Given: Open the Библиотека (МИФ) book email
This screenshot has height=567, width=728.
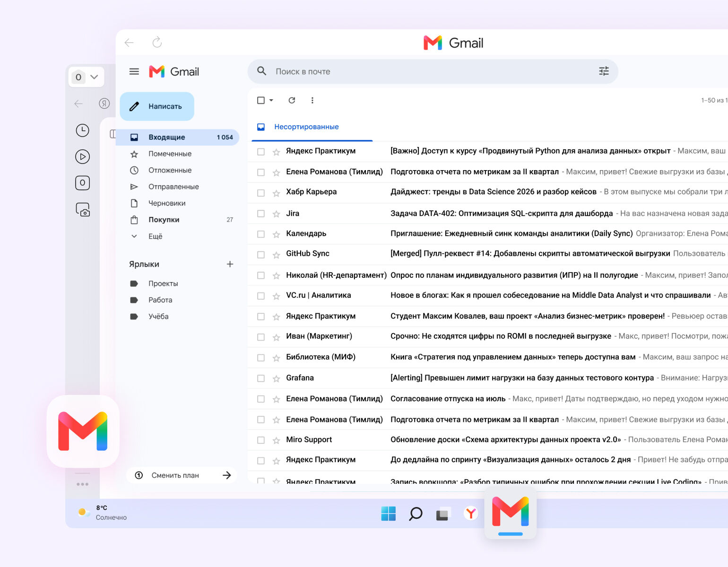Looking at the screenshot, I should 488,358.
